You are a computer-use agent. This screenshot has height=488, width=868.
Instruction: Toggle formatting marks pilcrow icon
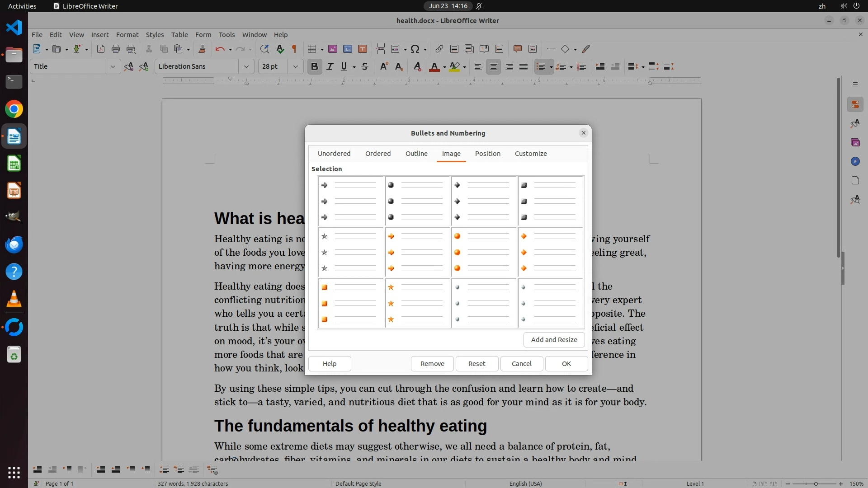click(x=294, y=49)
